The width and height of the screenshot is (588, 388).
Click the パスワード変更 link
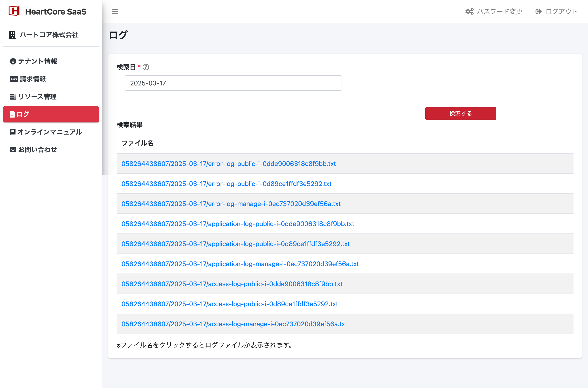click(494, 11)
